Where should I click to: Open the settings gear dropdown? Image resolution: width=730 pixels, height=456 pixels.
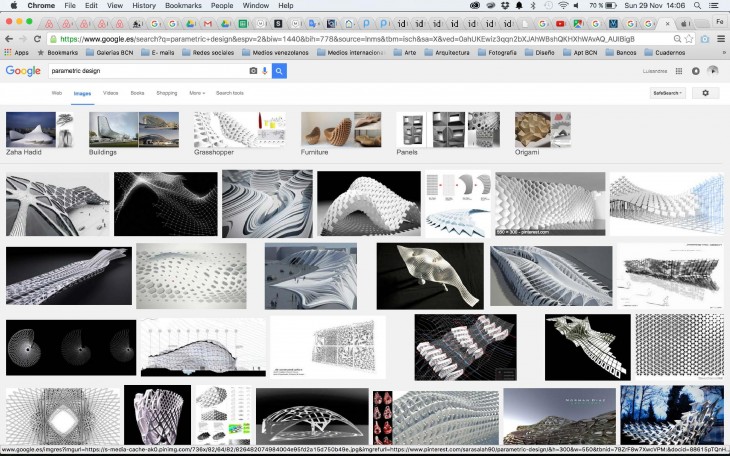(706, 93)
